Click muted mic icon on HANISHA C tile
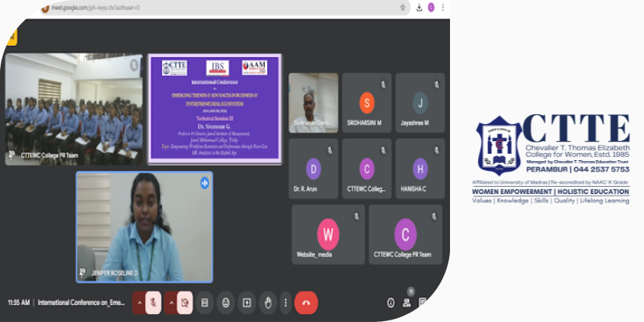644x322 pixels. pos(436,151)
